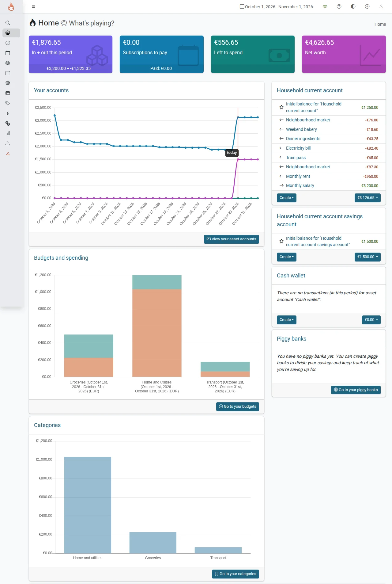The width and height of the screenshot is (392, 584).
Task: Open accounts credit card icon in sidebar
Action: 8,93
